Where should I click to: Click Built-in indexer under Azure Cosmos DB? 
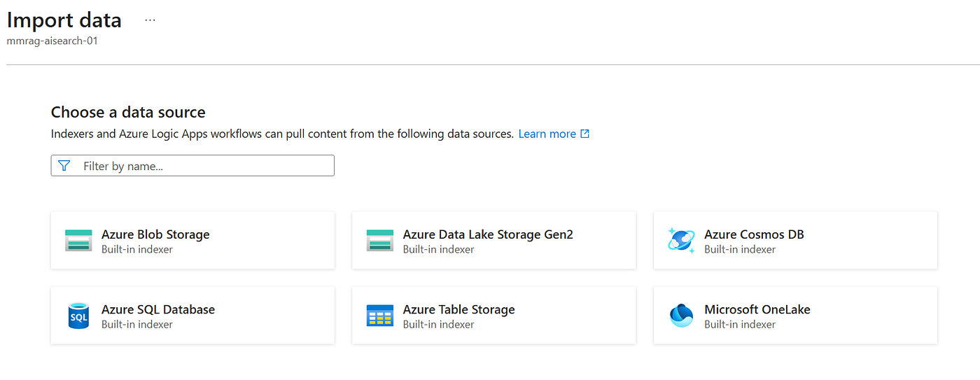[740, 250]
